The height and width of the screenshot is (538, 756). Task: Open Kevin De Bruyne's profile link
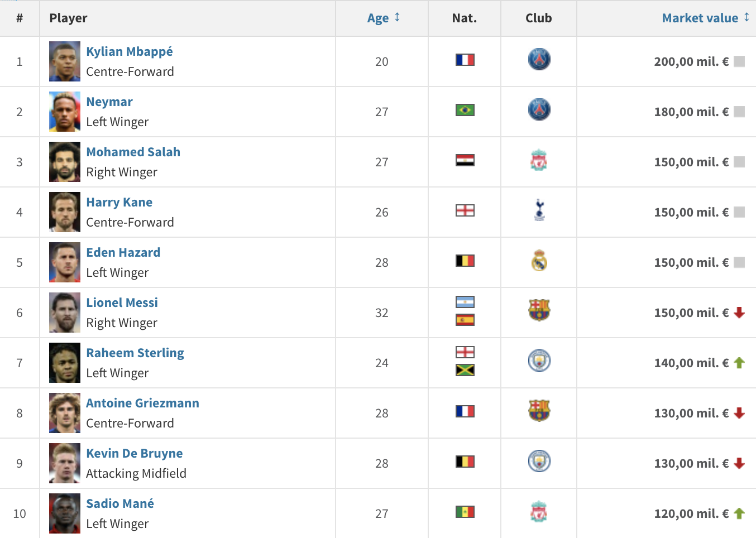[135, 453]
